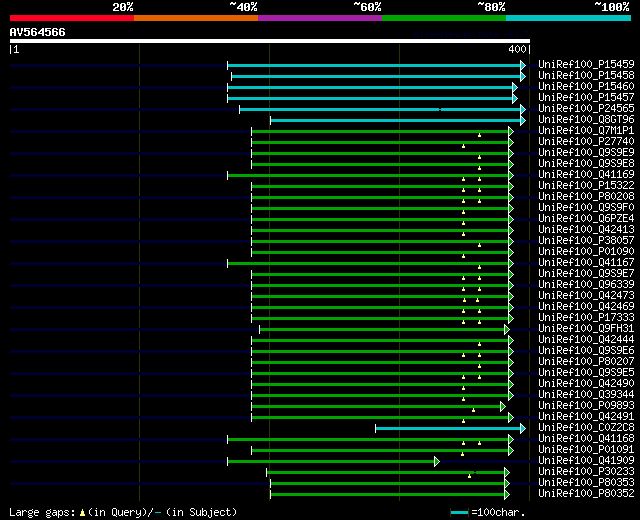This screenshot has width=640, height=520.
Task: Select the UniRef100_P01091 label
Action: point(586,450)
